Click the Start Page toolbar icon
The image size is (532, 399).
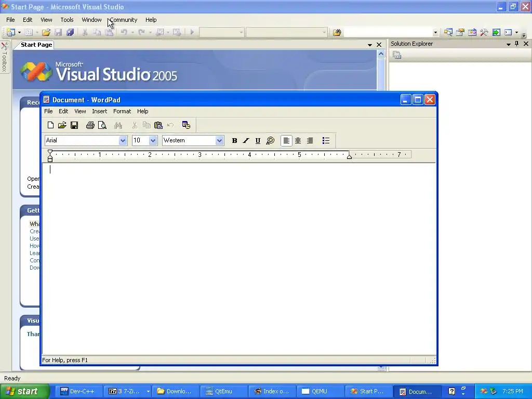coord(496,32)
